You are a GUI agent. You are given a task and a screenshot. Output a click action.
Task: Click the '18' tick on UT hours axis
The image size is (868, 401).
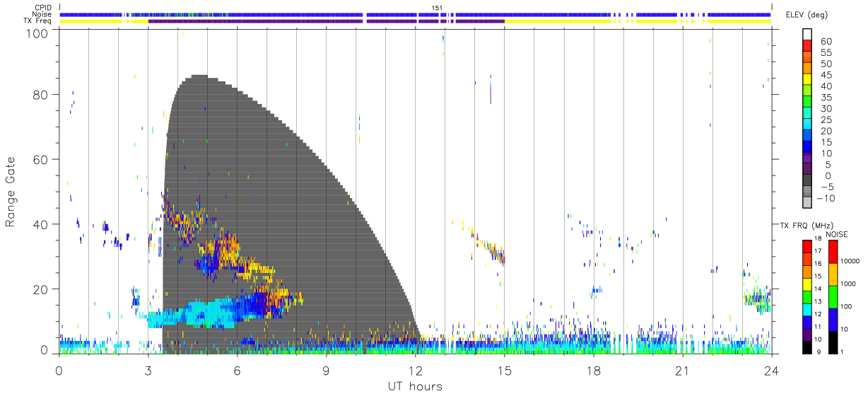tap(594, 371)
